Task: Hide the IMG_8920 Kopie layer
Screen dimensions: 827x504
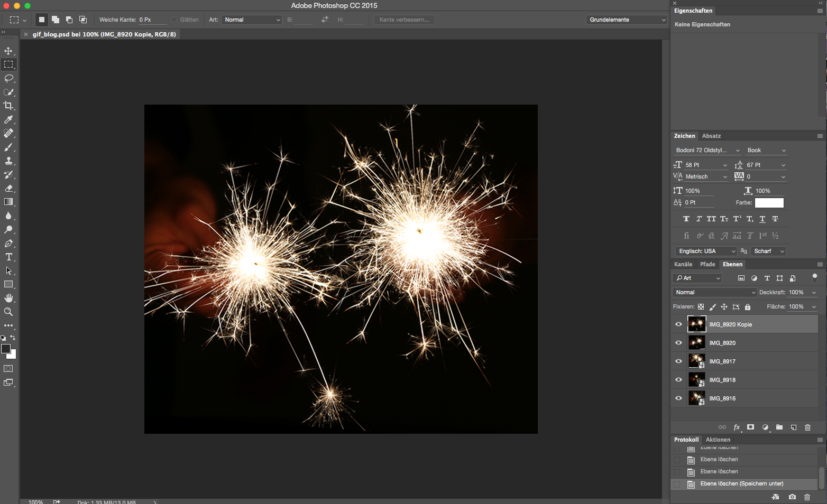Action: (678, 324)
